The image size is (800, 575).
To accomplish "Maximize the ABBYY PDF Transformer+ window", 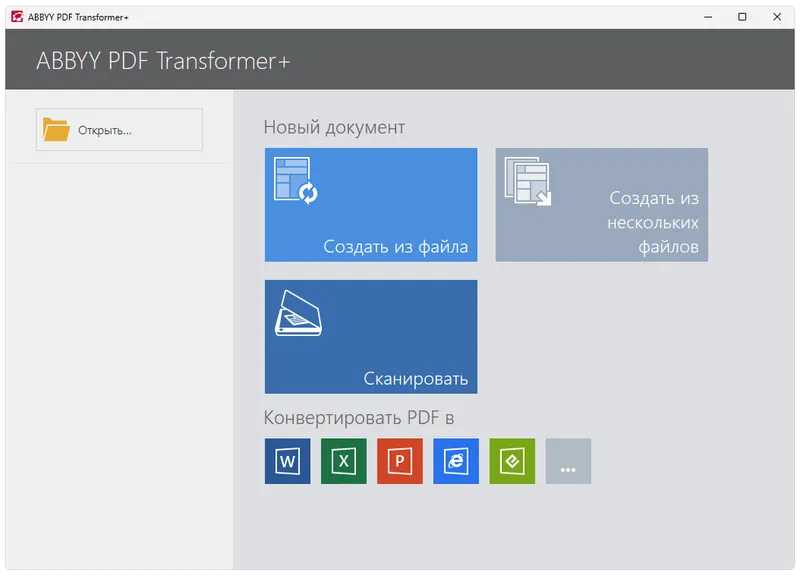I will pyautogui.click(x=742, y=17).
